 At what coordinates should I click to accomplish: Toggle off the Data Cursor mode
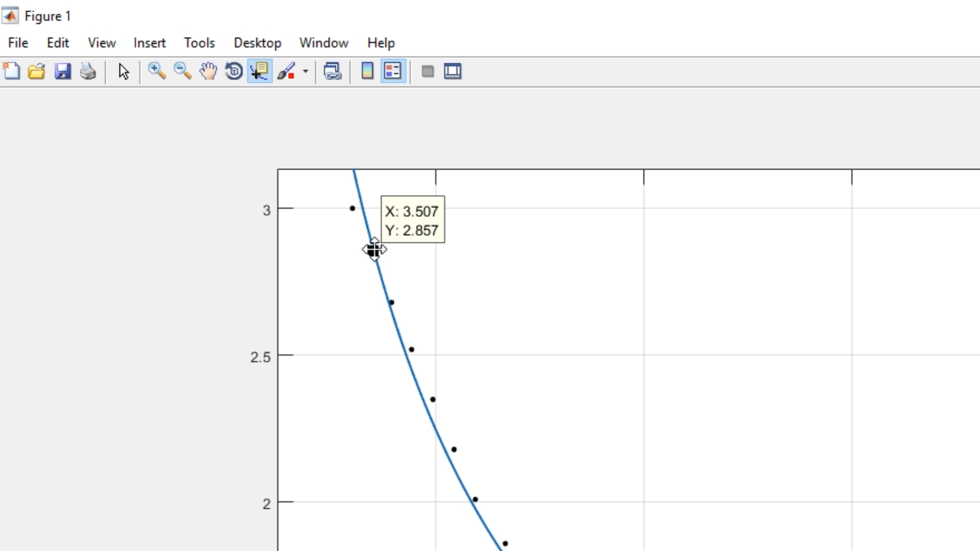click(x=260, y=71)
